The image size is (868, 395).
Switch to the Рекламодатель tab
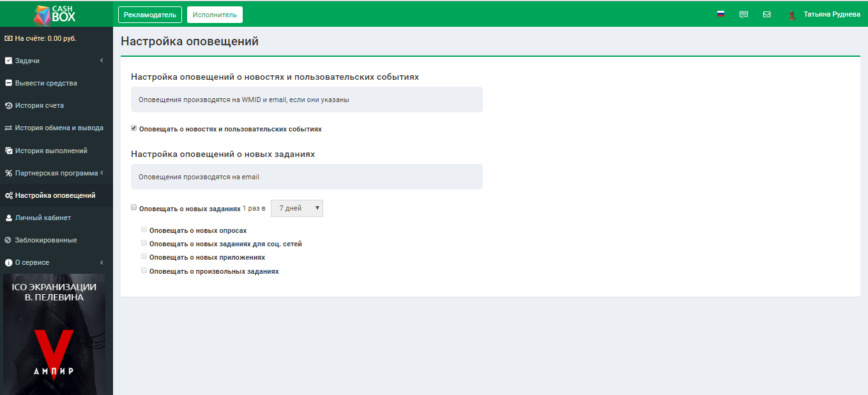pos(149,13)
